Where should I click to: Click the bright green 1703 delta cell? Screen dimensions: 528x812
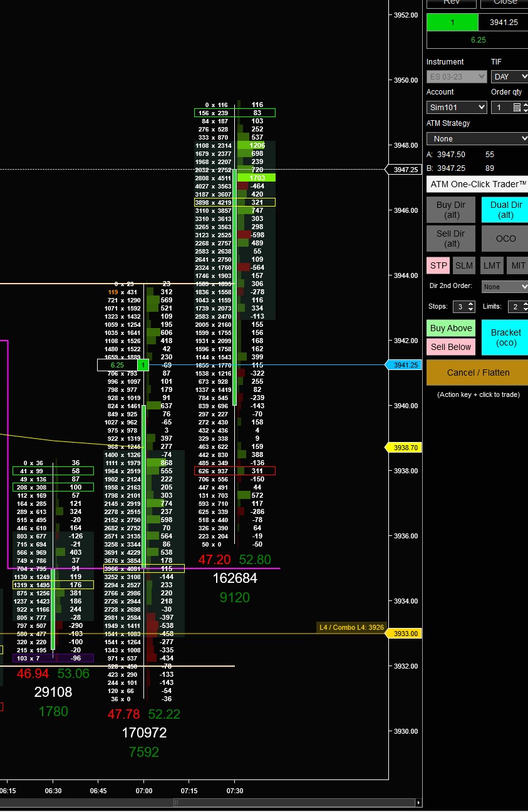point(256,178)
